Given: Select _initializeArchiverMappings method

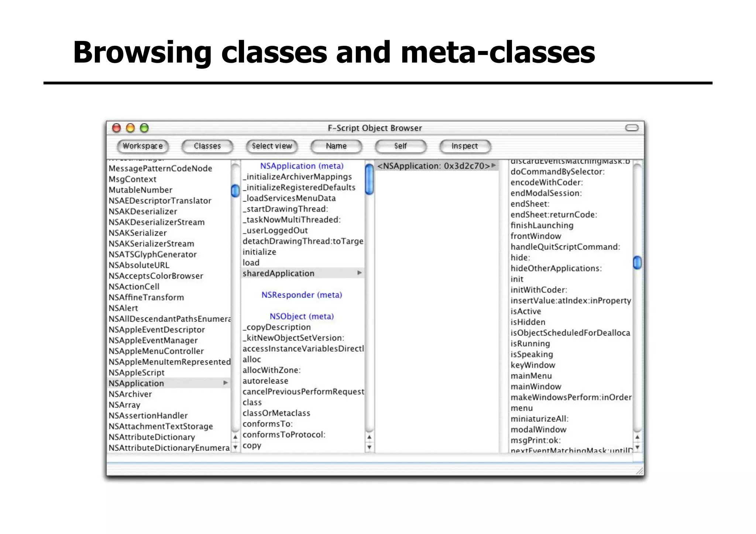Looking at the screenshot, I should pos(297,176).
